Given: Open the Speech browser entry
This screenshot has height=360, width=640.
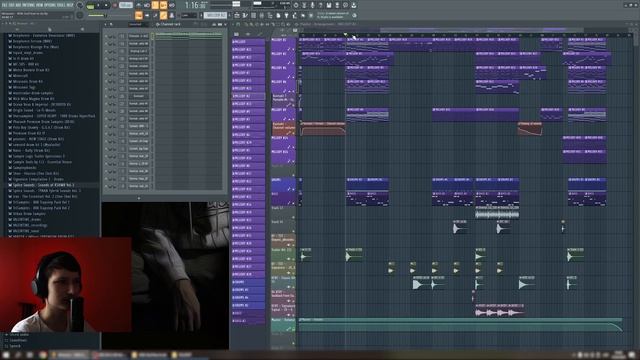Looking at the screenshot, I should pos(15,346).
